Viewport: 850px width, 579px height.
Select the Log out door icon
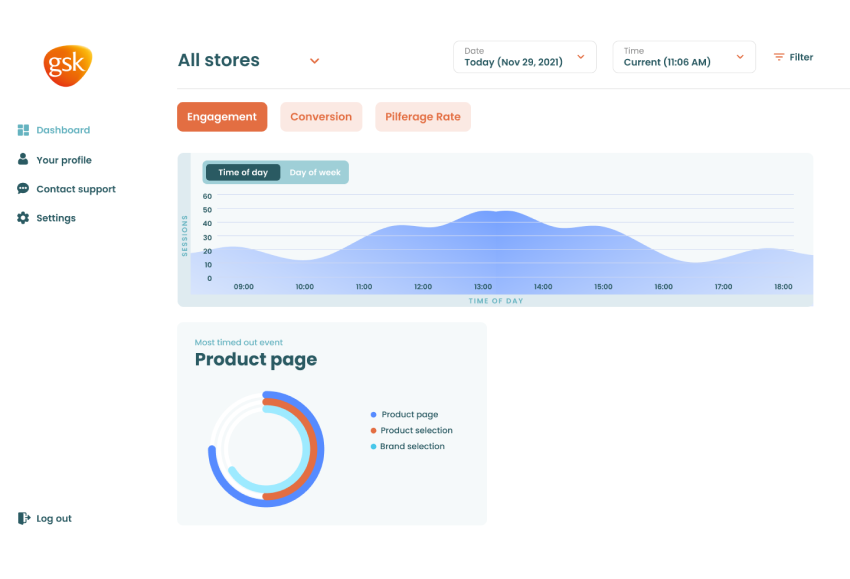[x=24, y=518]
